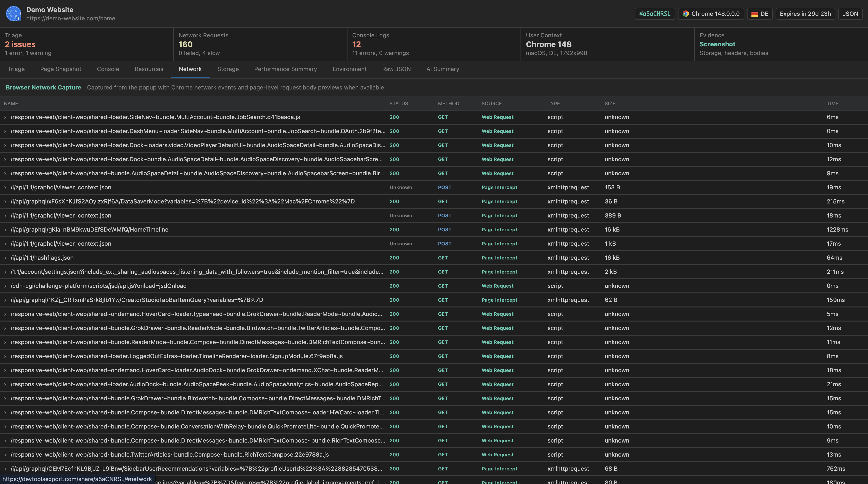Click Page Intercept source of hashflags.json row
Viewport: 868px width, 484px height.
499,258
